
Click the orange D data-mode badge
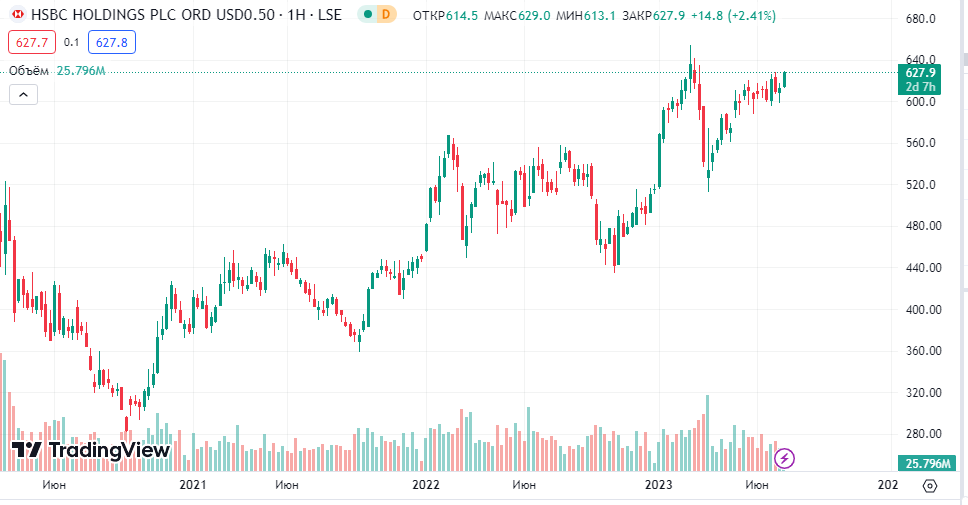coord(386,14)
